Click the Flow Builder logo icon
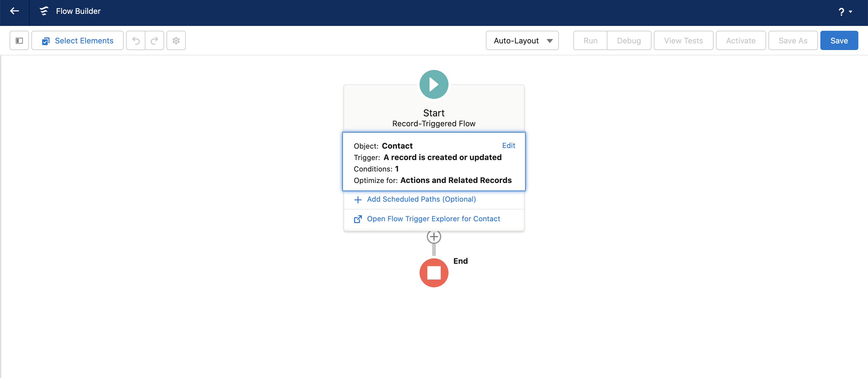Viewport: 868px width, 378px height. click(x=44, y=11)
